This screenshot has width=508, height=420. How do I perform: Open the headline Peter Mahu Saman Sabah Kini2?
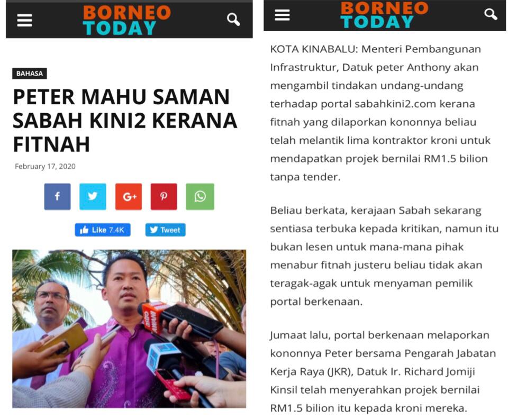[125, 120]
